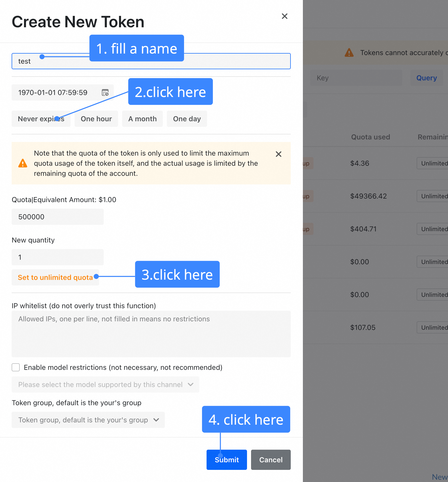Screen dimensions: 448x482
Task: Click the $404.71 quota used cell
Action: coord(363,229)
